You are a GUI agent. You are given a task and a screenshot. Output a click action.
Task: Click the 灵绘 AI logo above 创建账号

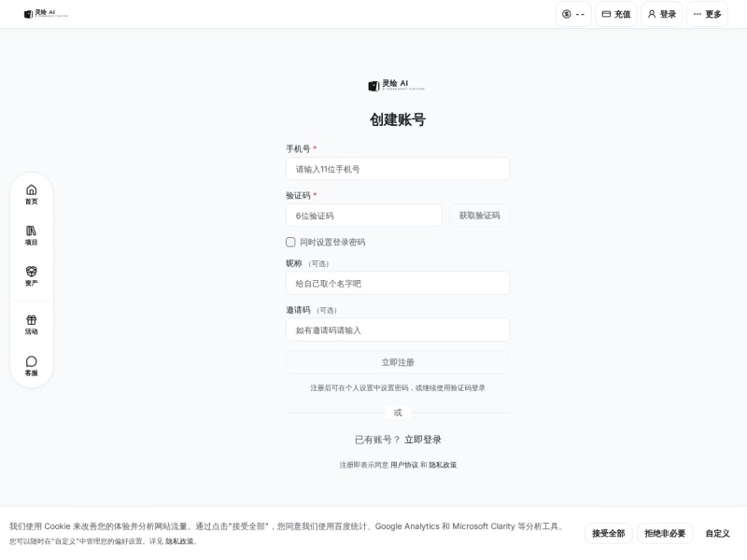point(396,86)
